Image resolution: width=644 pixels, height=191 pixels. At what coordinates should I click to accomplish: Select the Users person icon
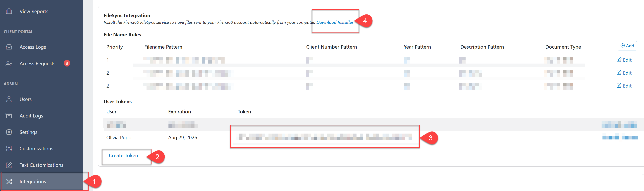tap(9, 99)
